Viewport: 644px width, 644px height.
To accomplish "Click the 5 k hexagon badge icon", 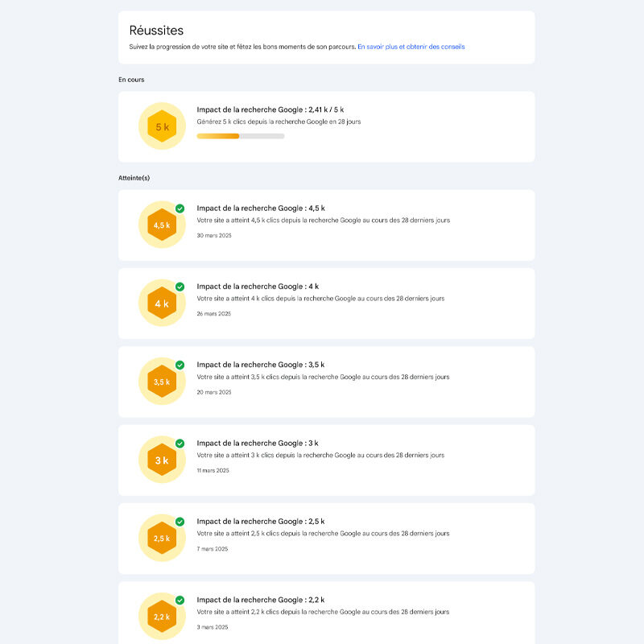I will [x=162, y=126].
